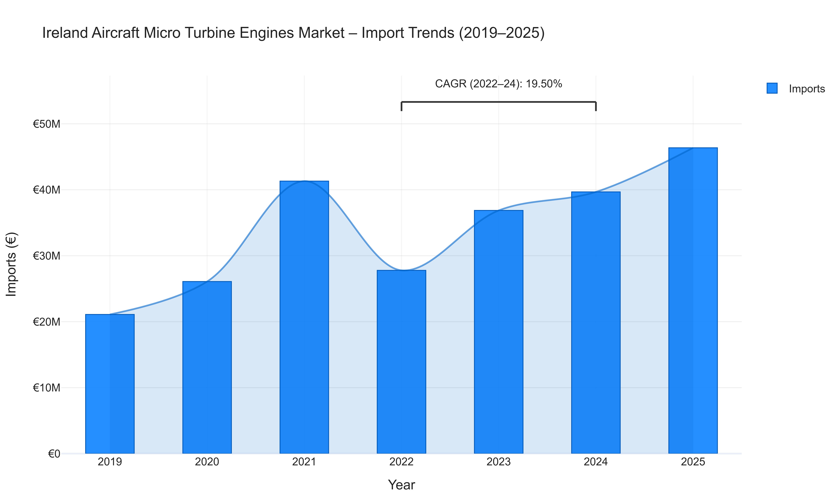The height and width of the screenshot is (504, 840).
Task: Toggle the Imports legend label
Action: 807,89
